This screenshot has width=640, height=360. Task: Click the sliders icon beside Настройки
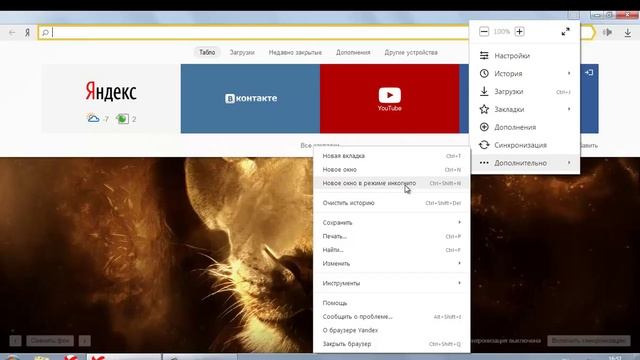[x=484, y=56]
